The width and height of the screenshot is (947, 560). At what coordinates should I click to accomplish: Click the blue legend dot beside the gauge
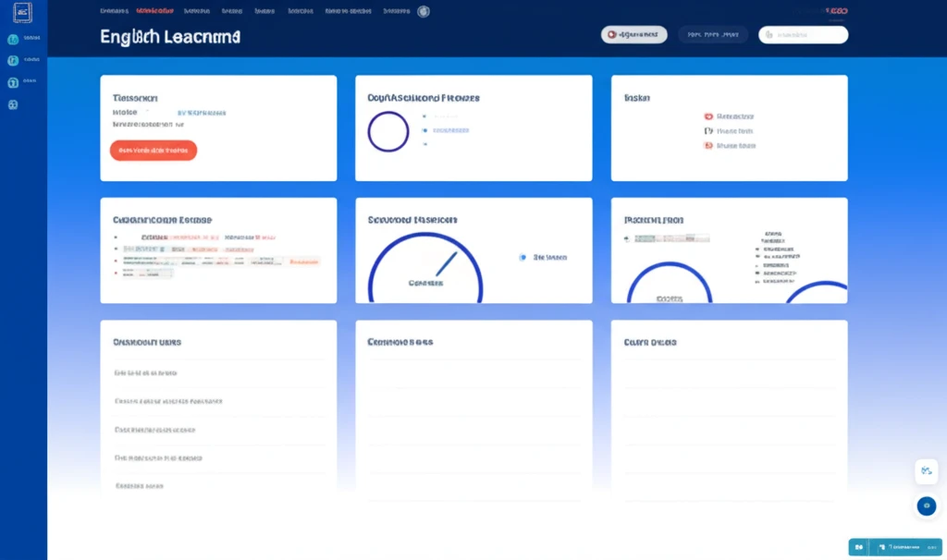click(x=523, y=257)
